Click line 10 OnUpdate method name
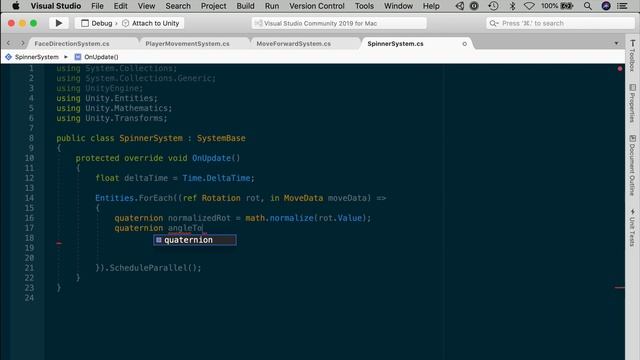Image resolution: width=640 pixels, height=360 pixels. tap(211, 158)
